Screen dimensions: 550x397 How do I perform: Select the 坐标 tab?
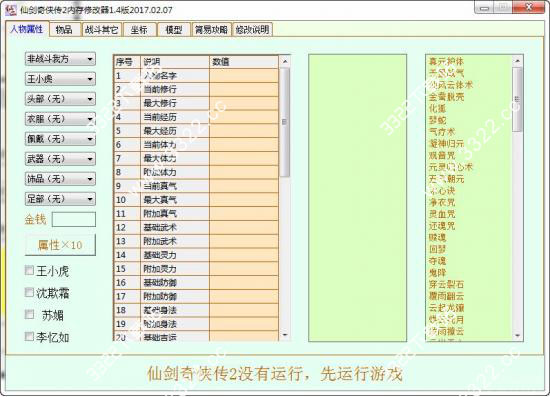139,30
